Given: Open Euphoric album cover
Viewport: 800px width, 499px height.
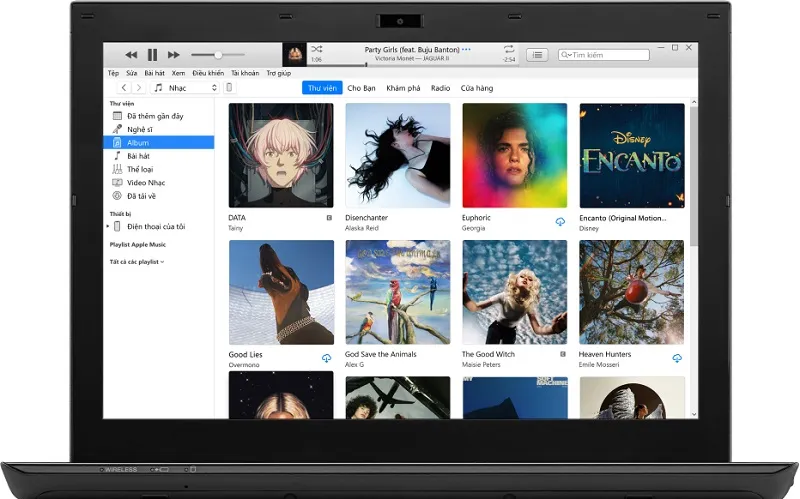Looking at the screenshot, I should (515, 155).
